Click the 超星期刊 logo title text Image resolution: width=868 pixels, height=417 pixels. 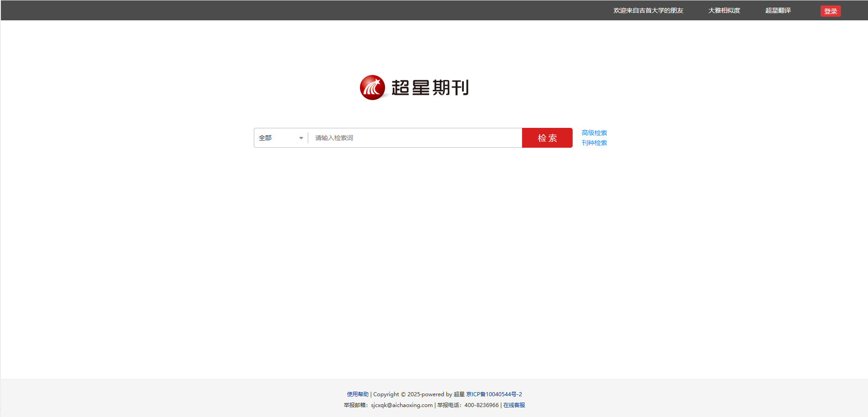[430, 88]
